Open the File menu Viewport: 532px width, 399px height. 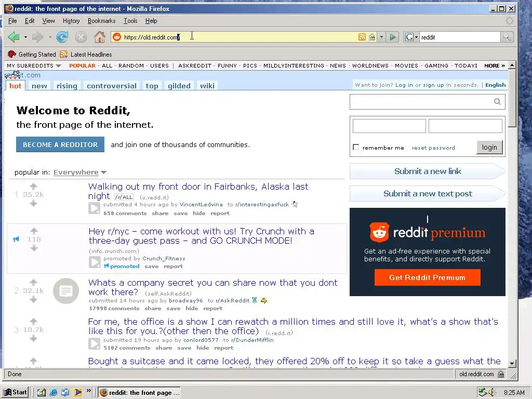click(12, 21)
